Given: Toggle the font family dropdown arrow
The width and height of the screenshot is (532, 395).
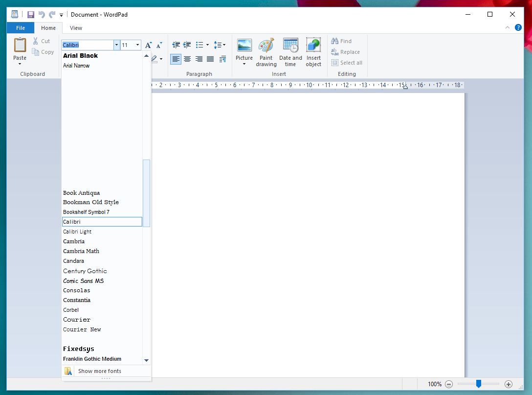Looking at the screenshot, I should [x=117, y=45].
